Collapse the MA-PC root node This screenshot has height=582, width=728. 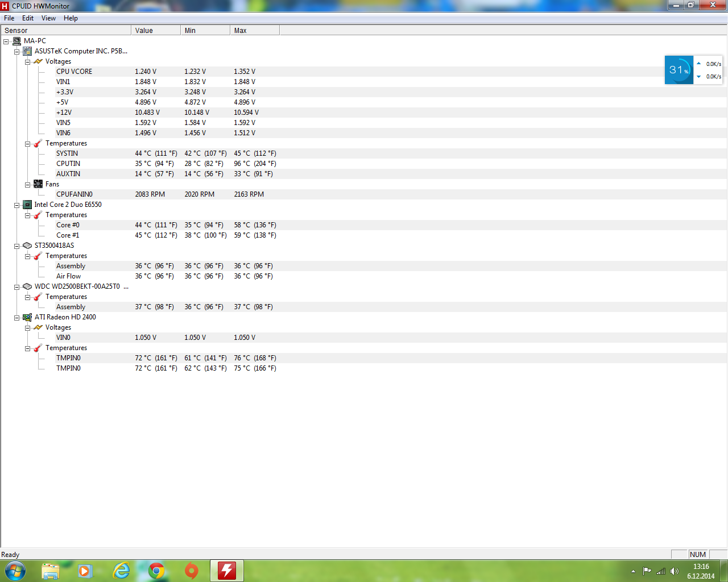[6, 41]
